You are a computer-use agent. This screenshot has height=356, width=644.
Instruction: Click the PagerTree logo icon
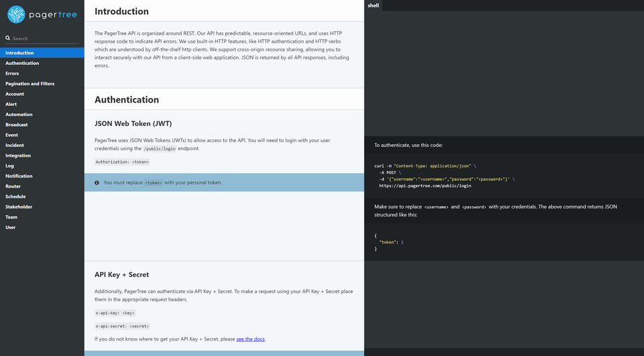tap(16, 14)
